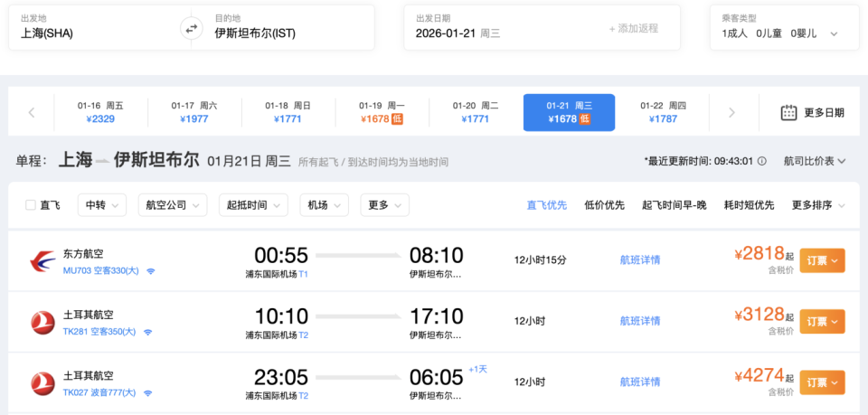Click WiFi icon for flight TK027
868x415 pixels.
coord(147,393)
